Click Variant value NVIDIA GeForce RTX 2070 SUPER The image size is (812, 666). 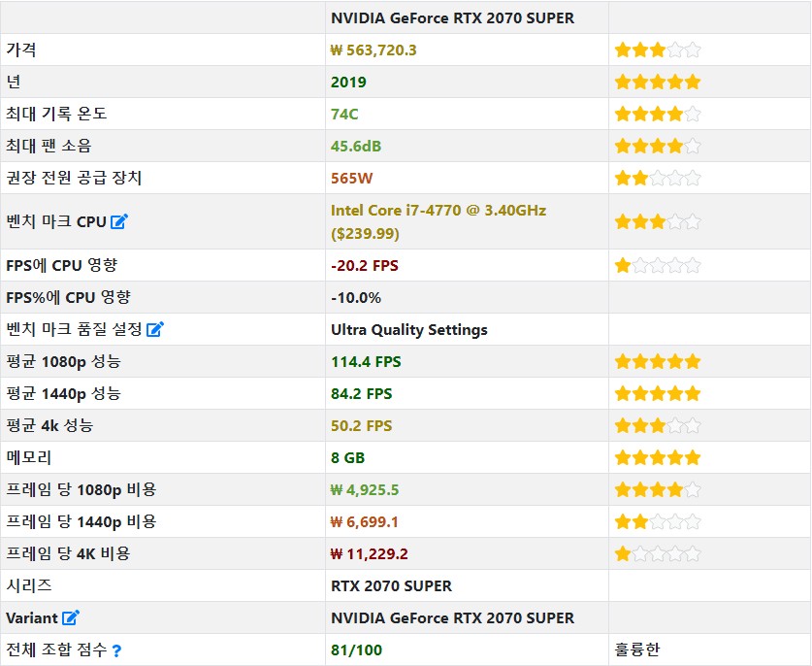(x=452, y=617)
